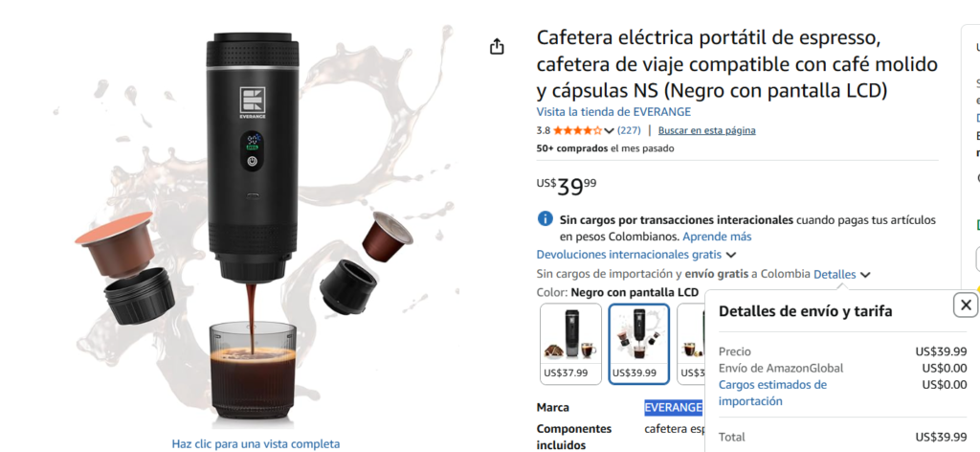Click the blue info icon near Sin cargos
Viewport: 980px width, 452px height.
point(545,218)
